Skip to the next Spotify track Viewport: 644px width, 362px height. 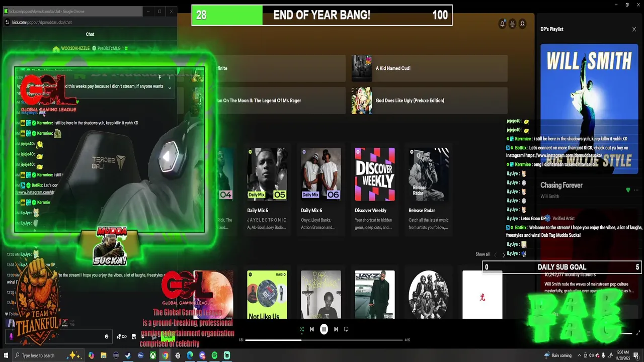(336, 329)
